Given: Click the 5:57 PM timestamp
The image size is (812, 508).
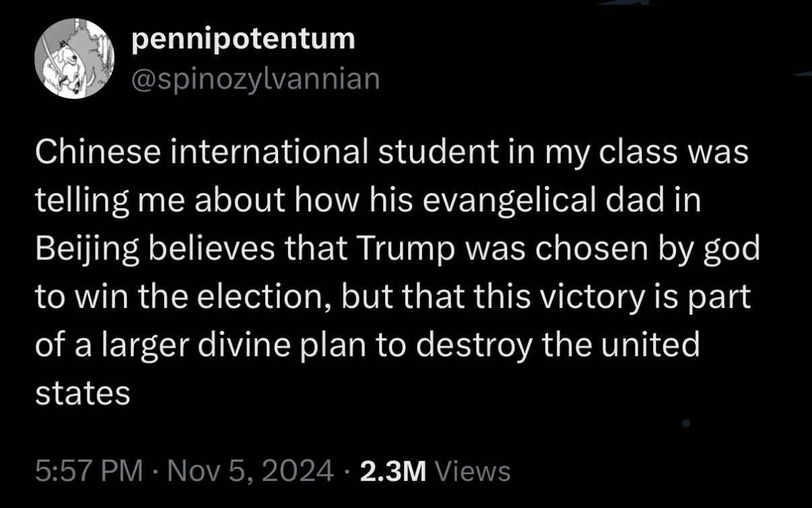Looking at the screenshot, I should point(88,470).
